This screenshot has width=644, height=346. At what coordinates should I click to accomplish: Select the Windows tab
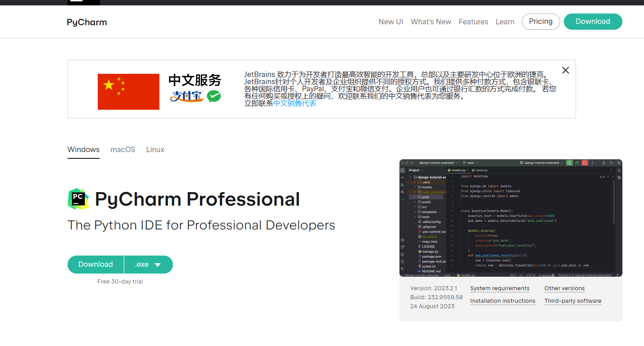pos(83,149)
